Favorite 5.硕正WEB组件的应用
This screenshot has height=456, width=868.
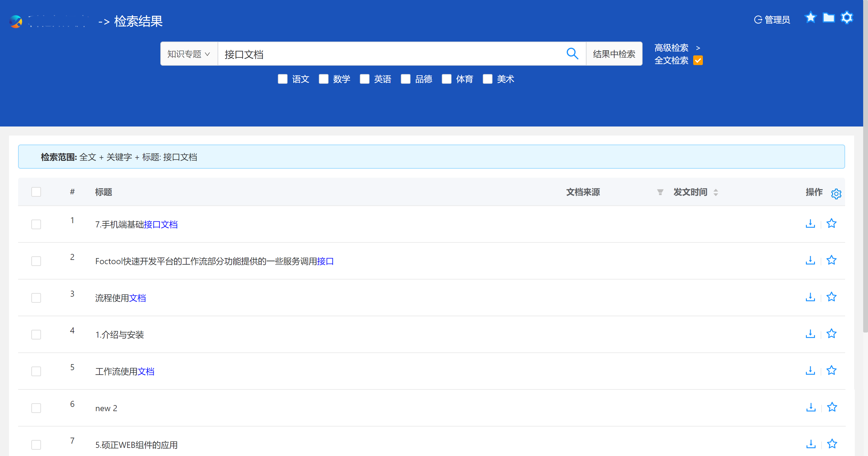(x=832, y=444)
